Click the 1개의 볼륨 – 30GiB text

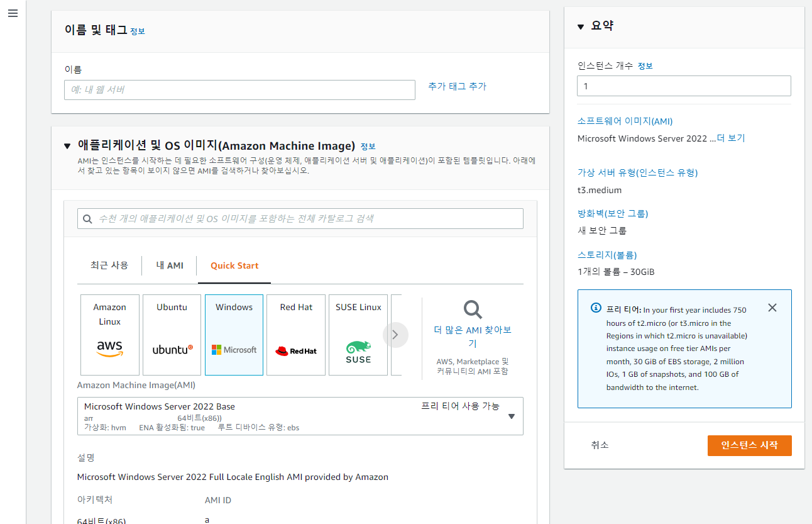point(616,272)
